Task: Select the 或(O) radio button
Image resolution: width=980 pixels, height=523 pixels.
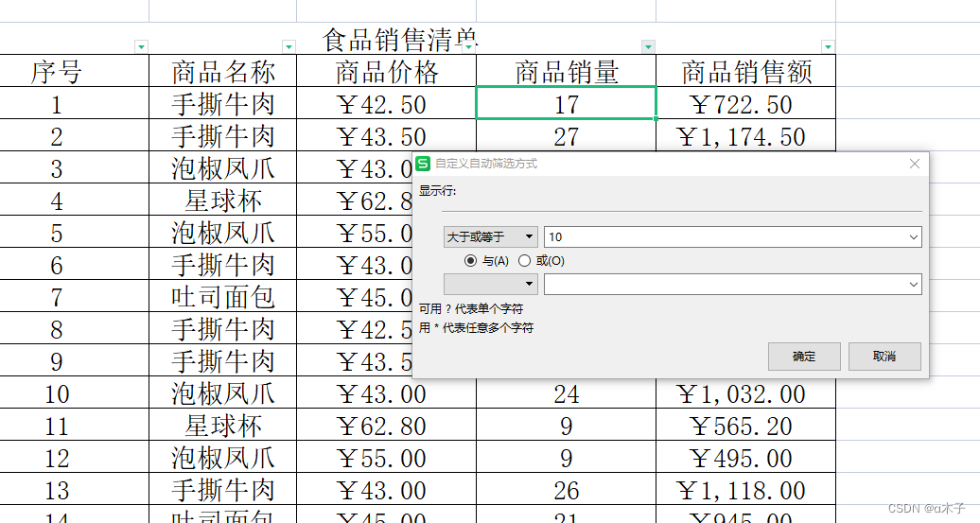Action: point(524,261)
